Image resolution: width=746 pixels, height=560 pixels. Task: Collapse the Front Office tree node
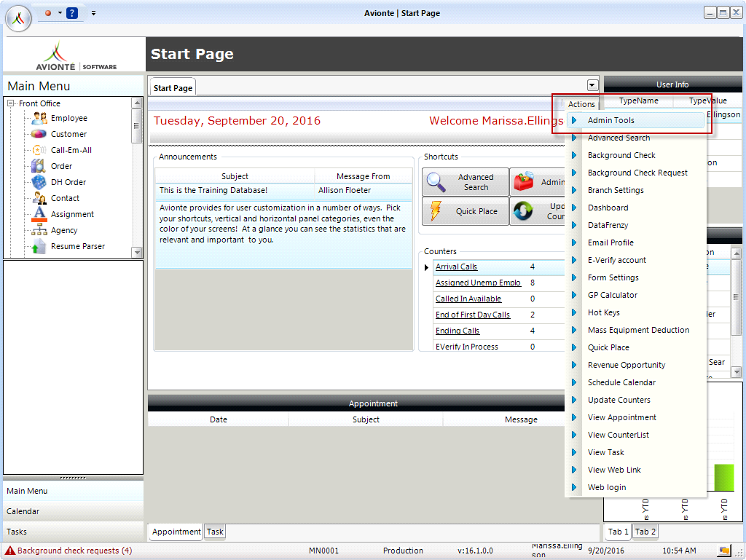(x=11, y=103)
